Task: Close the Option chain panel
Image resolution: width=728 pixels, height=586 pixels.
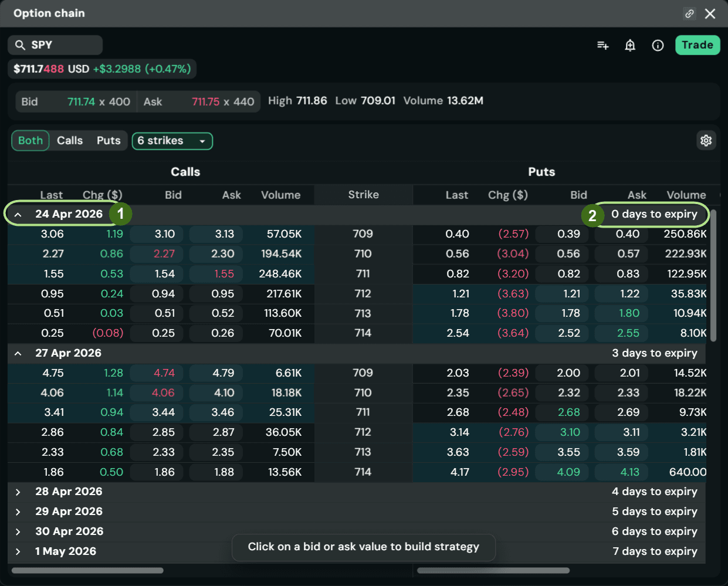Action: 710,13
